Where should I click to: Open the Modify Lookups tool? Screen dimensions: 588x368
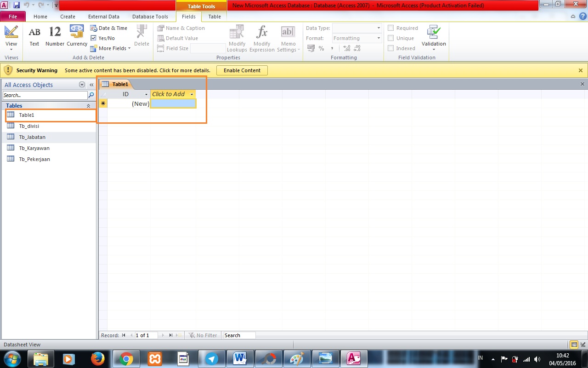point(237,38)
